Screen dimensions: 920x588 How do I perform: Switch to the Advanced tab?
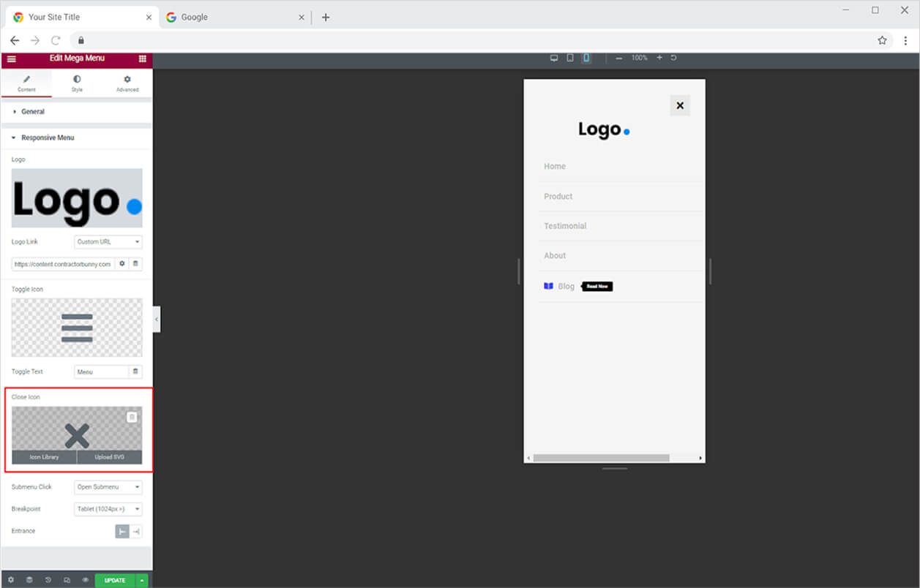coord(127,83)
